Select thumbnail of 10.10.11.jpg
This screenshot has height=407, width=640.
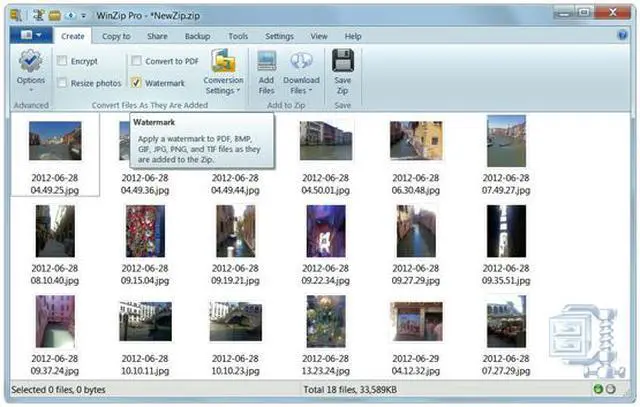coord(145,321)
